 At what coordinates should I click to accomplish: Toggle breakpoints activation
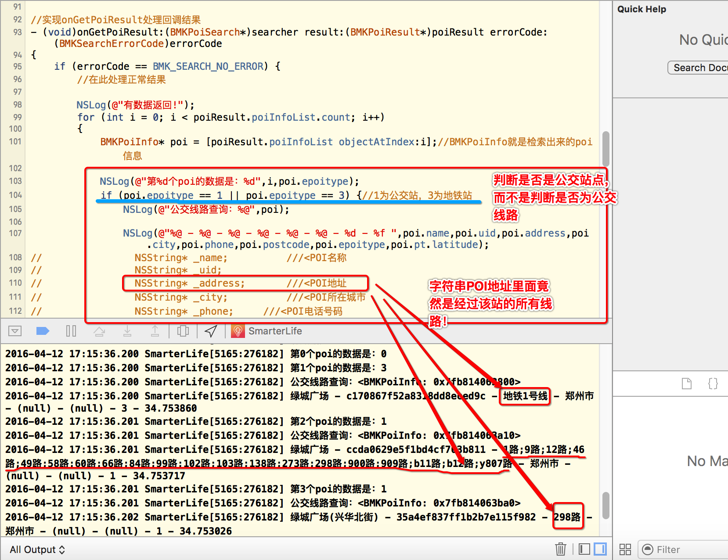click(x=43, y=331)
